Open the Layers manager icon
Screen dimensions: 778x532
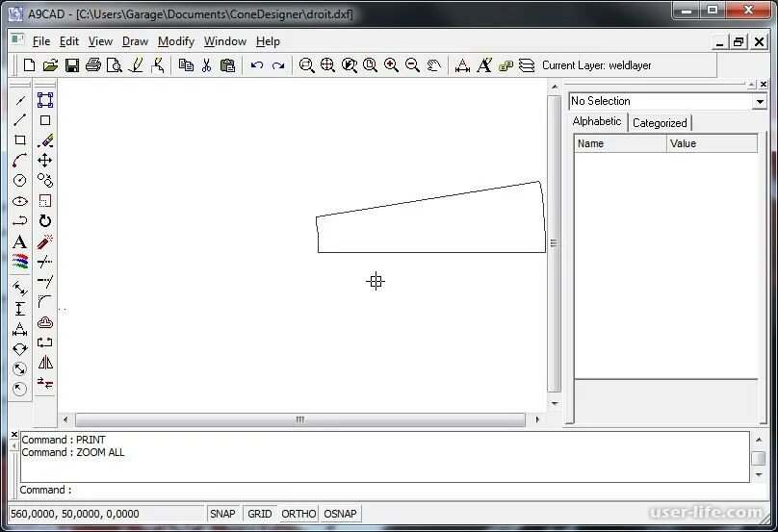[x=527, y=65]
